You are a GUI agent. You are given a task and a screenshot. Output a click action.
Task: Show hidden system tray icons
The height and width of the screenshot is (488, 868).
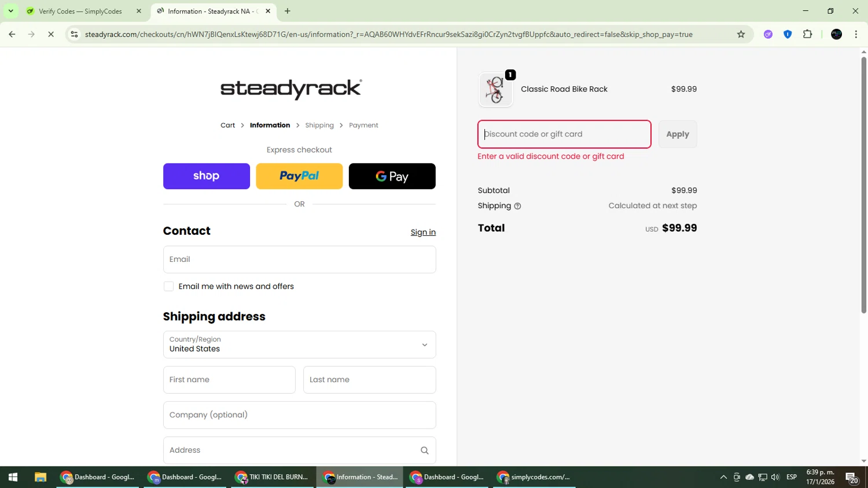click(723, 477)
